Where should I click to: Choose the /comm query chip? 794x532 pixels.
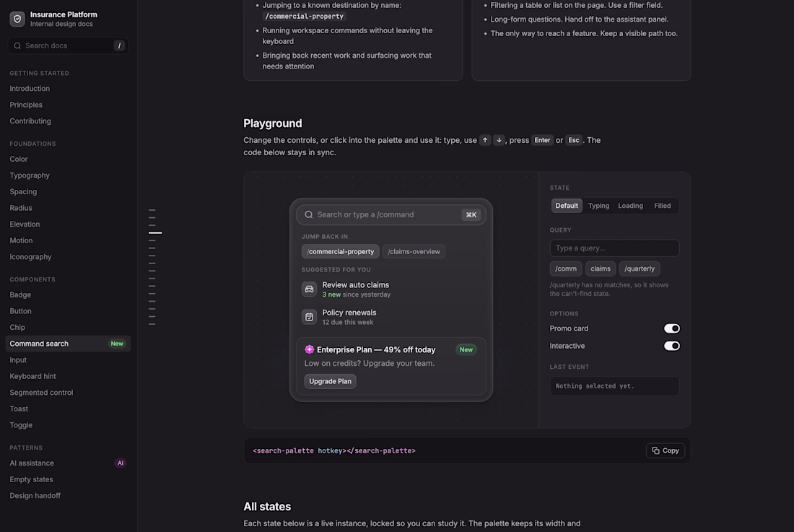(566, 269)
